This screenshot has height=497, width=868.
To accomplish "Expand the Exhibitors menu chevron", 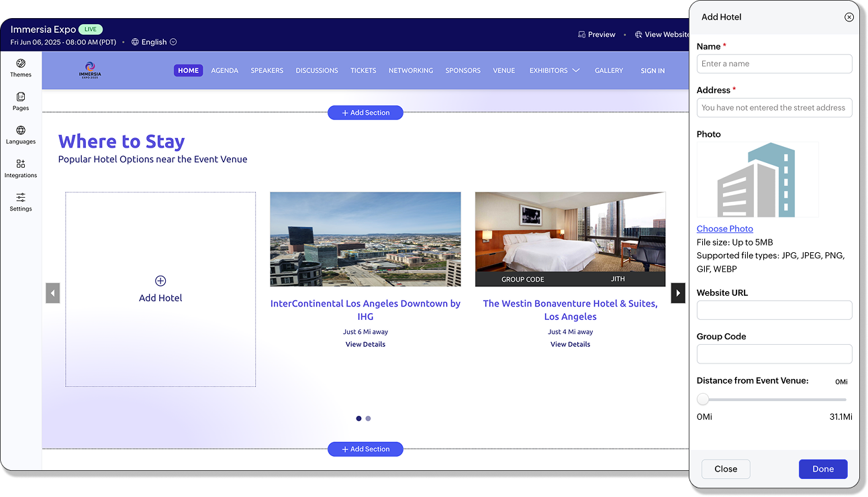I will (x=576, y=70).
